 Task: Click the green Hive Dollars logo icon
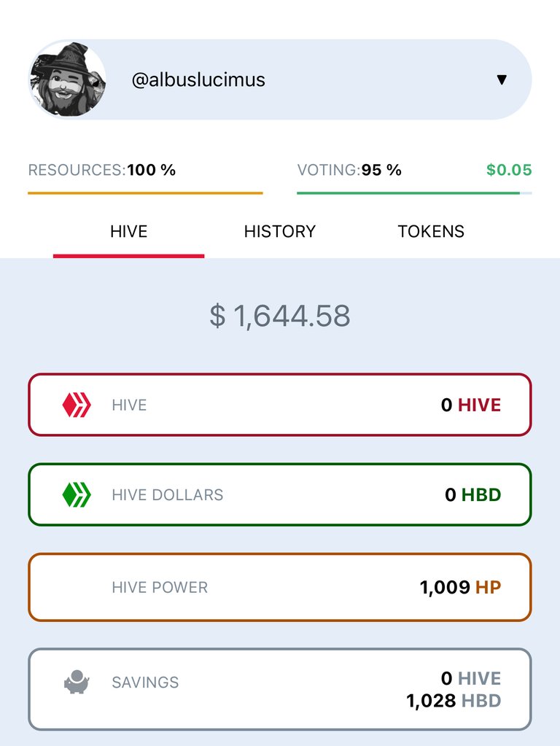77,495
